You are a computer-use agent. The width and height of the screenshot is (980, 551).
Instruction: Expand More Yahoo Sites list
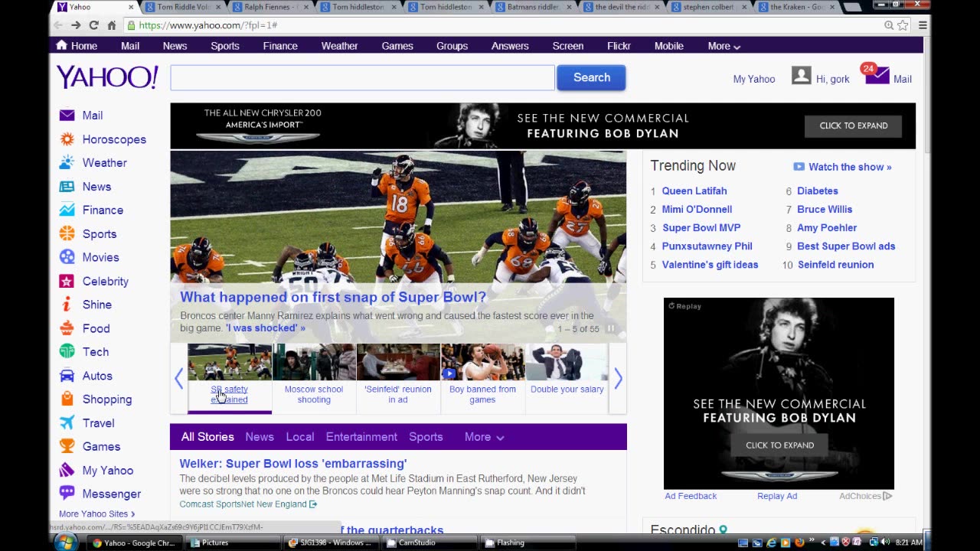97,514
